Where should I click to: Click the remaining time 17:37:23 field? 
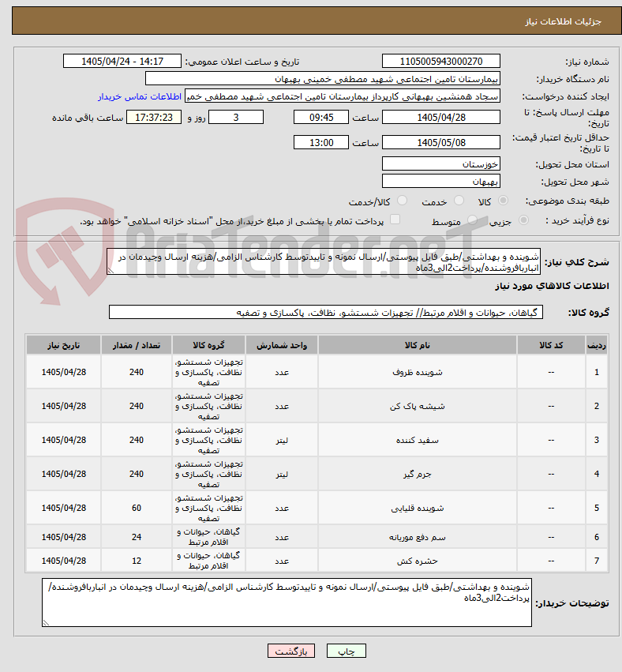pyautogui.click(x=154, y=118)
